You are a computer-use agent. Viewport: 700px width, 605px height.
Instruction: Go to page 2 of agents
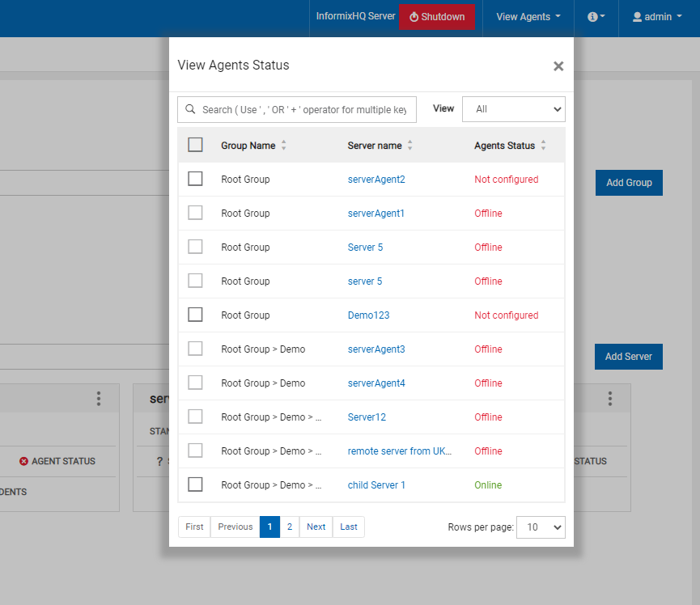click(289, 527)
